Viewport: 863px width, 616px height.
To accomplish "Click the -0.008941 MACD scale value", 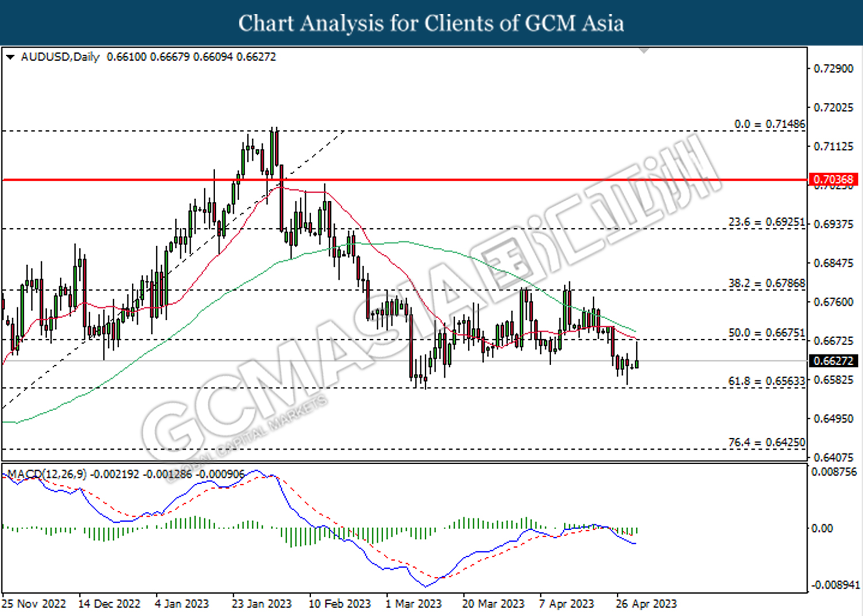I will tap(835, 585).
